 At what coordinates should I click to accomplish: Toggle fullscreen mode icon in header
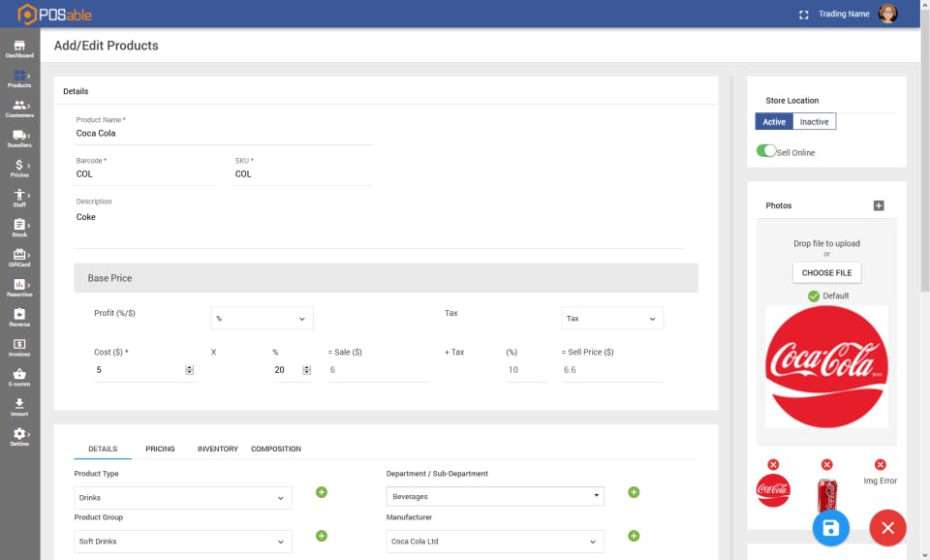[x=804, y=15]
